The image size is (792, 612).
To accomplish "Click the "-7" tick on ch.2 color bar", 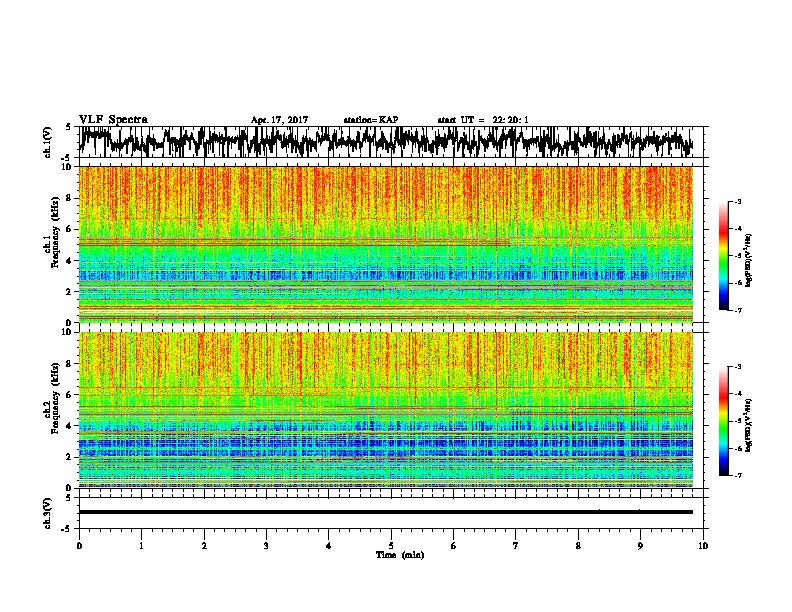I will click(x=738, y=475).
